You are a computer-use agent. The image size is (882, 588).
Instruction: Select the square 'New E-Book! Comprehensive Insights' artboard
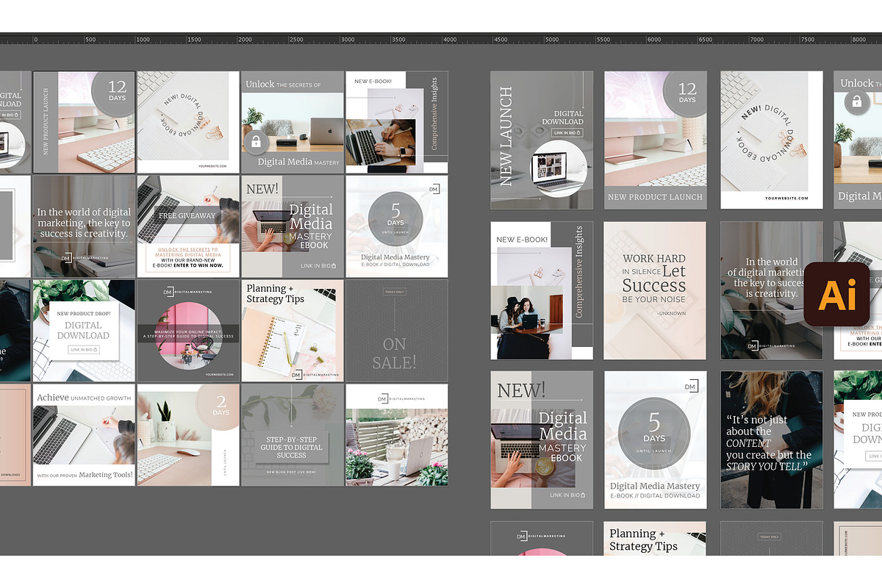397,122
